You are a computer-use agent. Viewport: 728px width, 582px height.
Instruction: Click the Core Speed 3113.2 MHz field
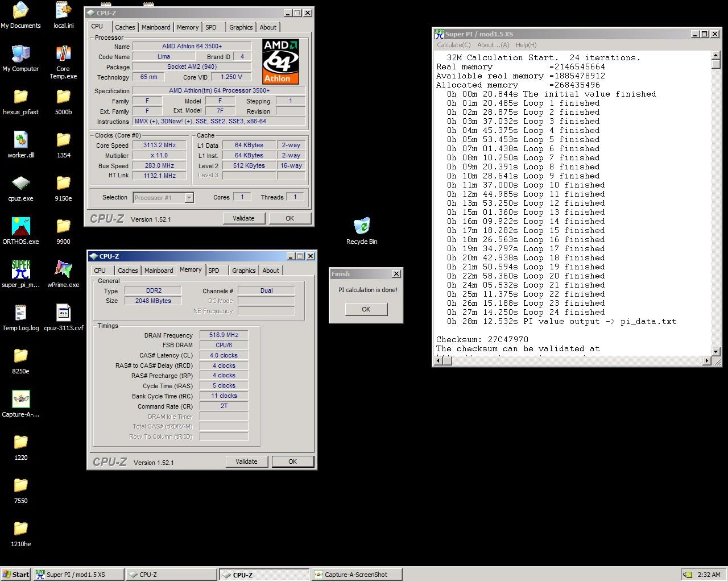tap(160, 145)
